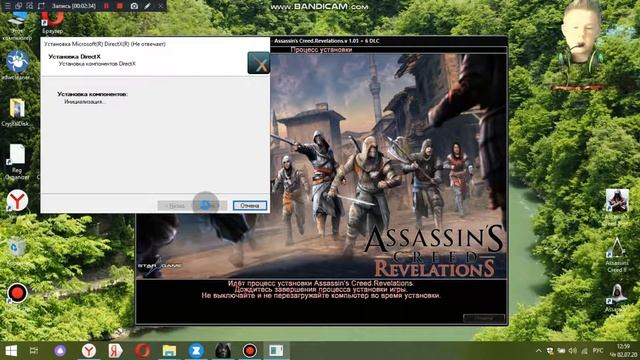This screenshot has width=640, height=360.
Task: Open Opera from the taskbar
Action: (142, 351)
